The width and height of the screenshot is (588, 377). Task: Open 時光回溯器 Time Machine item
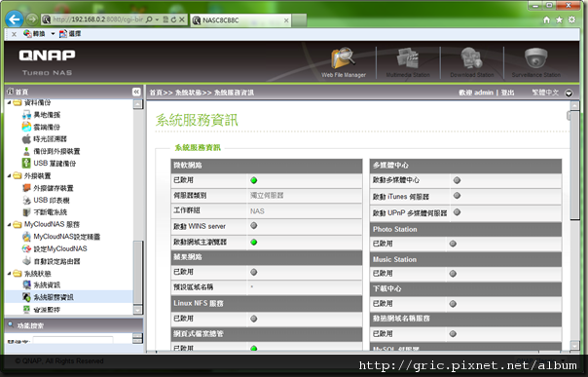coord(44,139)
